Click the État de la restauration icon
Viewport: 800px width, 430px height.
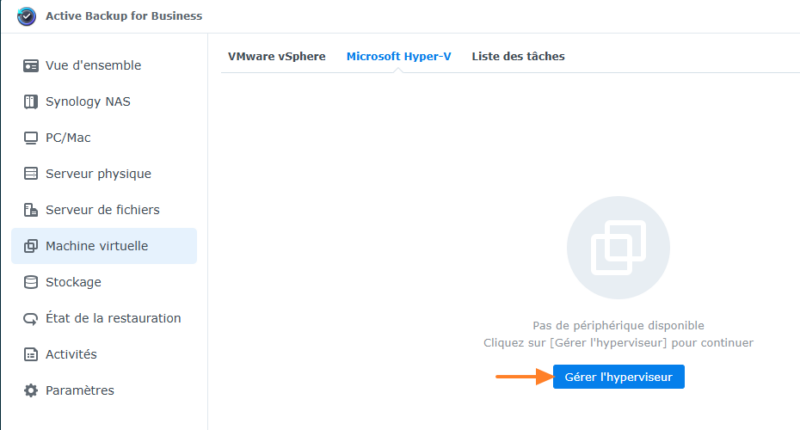click(x=31, y=318)
